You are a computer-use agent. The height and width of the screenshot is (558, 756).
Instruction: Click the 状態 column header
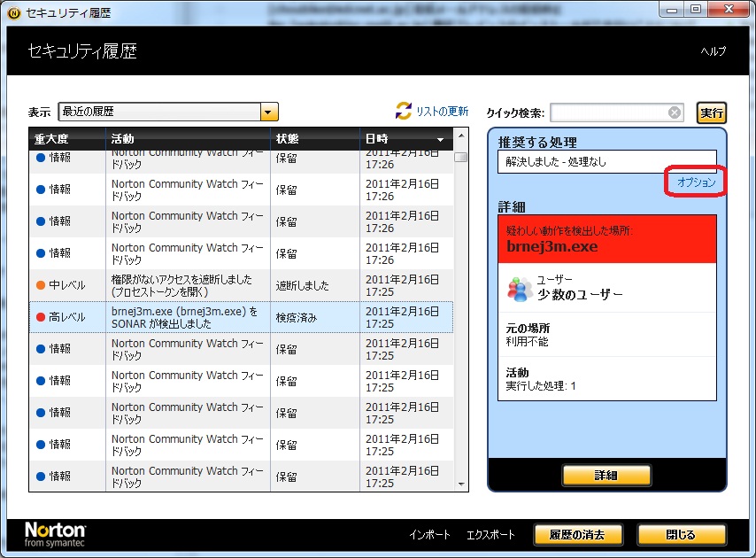pyautogui.click(x=315, y=139)
